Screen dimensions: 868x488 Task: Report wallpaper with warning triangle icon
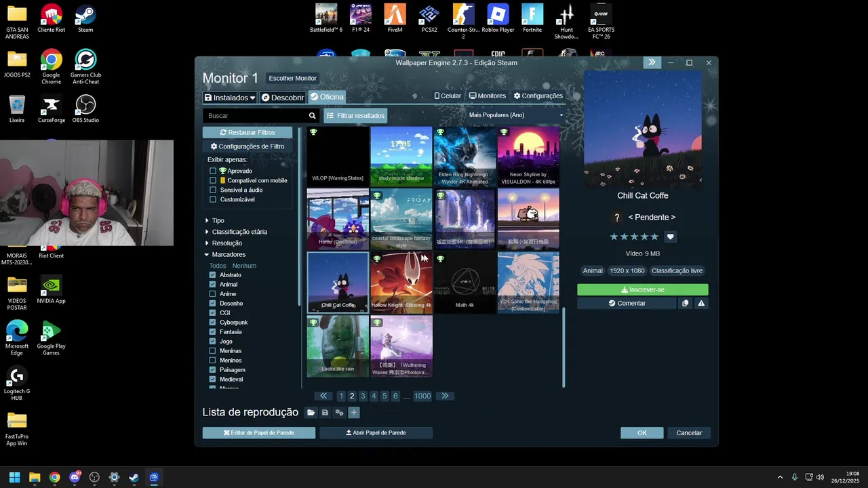(x=701, y=304)
